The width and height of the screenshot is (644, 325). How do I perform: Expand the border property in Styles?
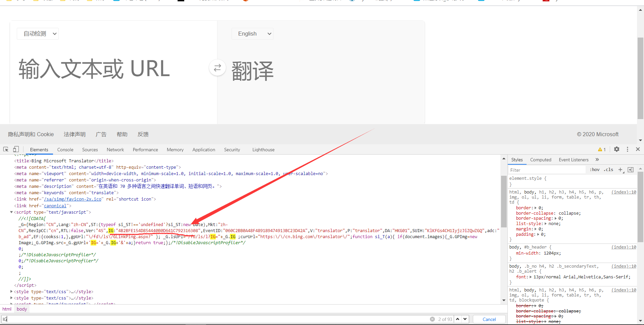click(x=536, y=208)
